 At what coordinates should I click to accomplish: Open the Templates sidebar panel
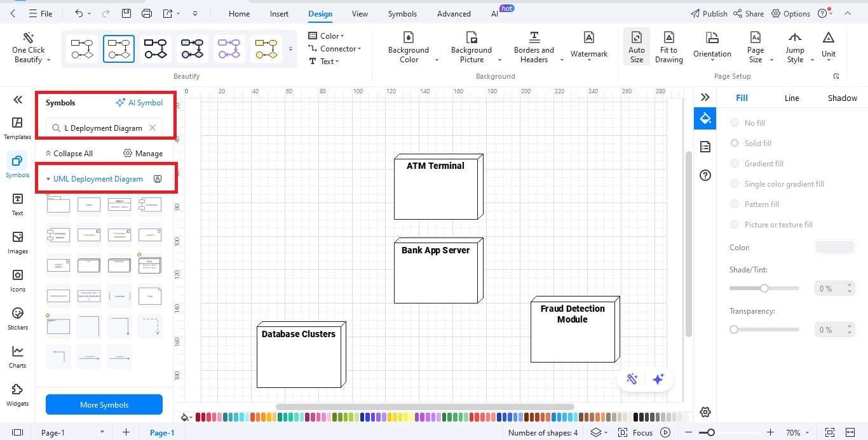click(x=17, y=128)
